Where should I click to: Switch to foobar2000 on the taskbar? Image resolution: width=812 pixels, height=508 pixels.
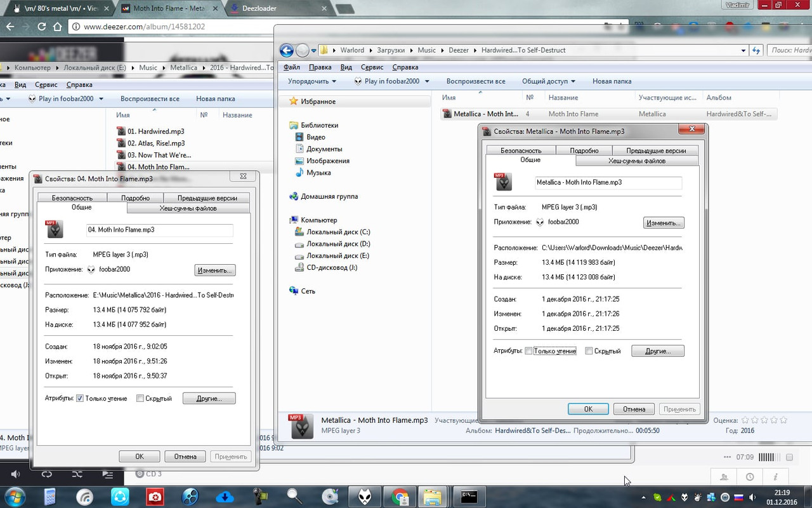click(365, 496)
